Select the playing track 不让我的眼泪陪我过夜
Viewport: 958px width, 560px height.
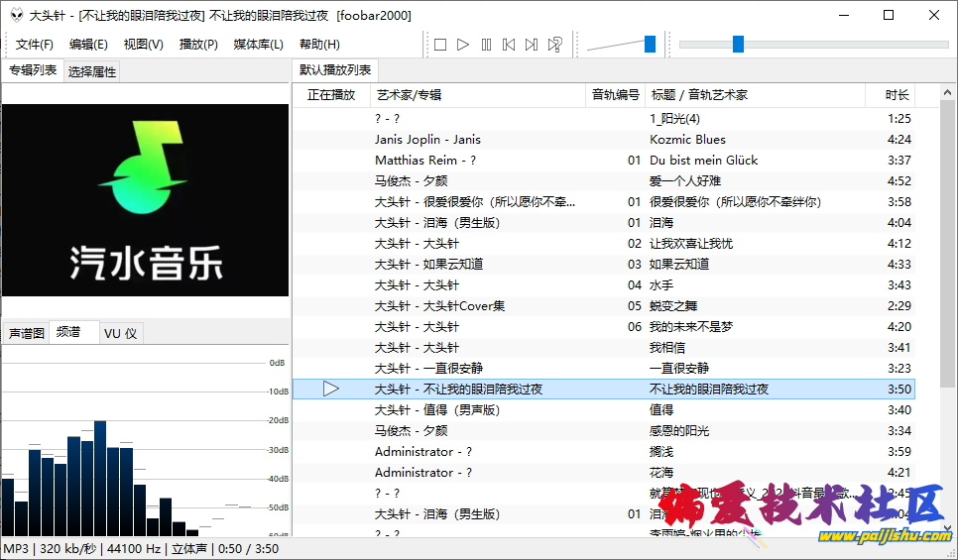(604, 389)
